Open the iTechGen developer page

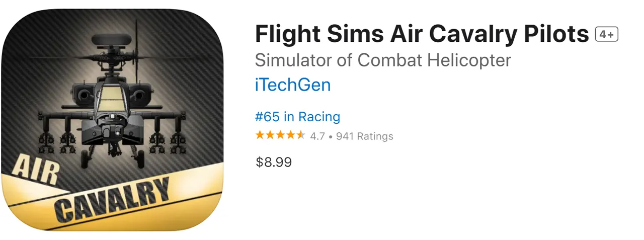point(292,85)
